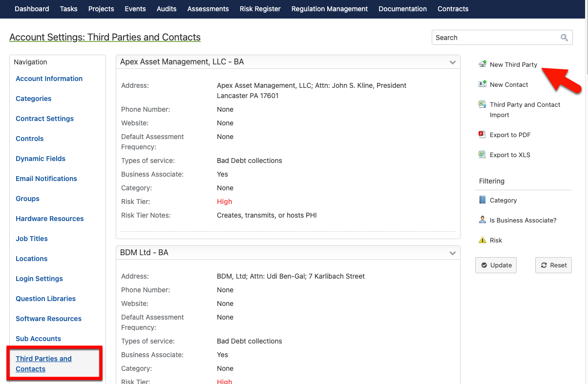The width and height of the screenshot is (588, 384).
Task: Open the Risk Register menu
Action: pos(260,9)
